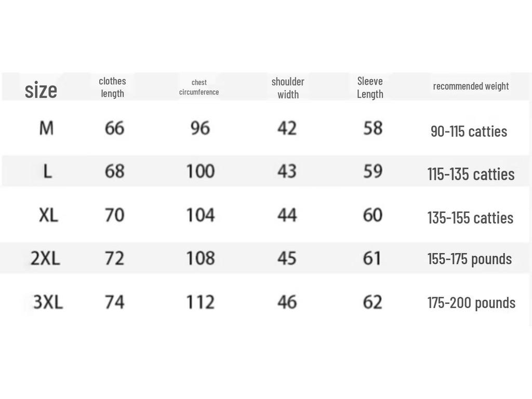
Task: Select the L size row label
Action: coord(47,171)
